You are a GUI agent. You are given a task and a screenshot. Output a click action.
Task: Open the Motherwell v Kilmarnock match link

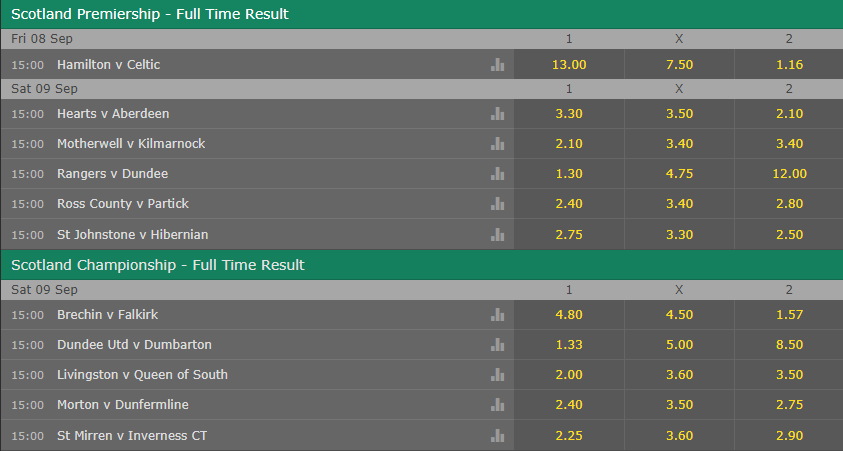131,144
